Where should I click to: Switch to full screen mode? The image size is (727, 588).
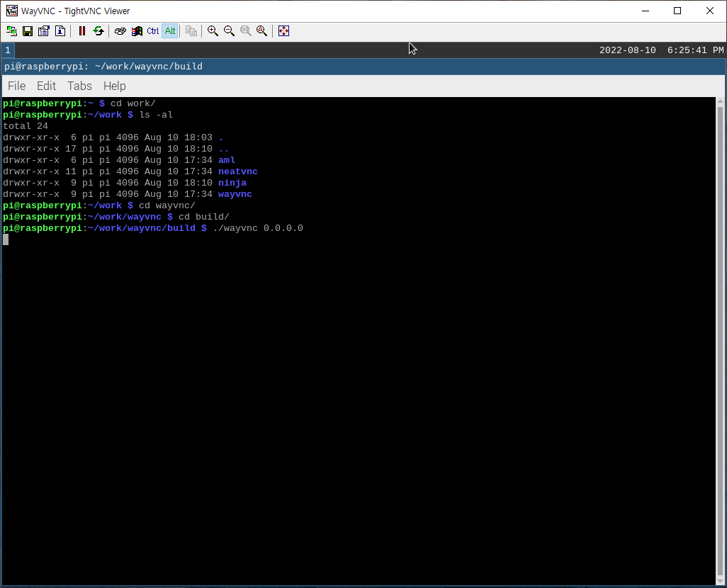(x=283, y=31)
